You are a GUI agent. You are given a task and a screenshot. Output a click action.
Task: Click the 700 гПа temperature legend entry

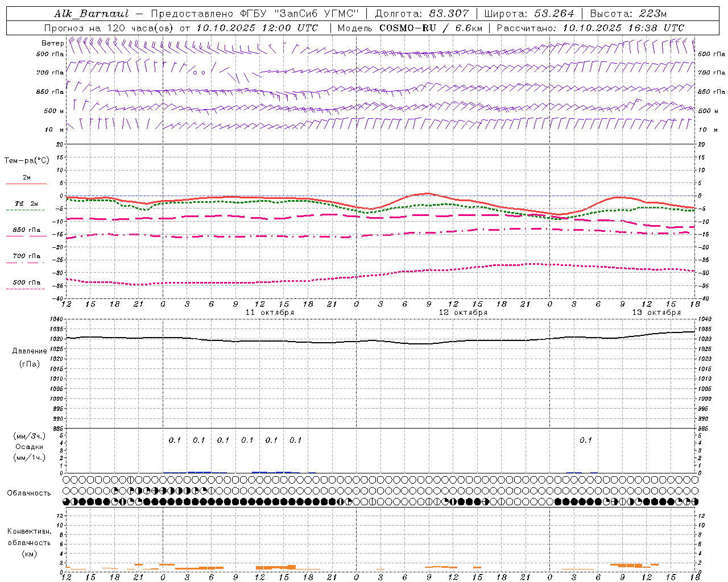[27, 256]
